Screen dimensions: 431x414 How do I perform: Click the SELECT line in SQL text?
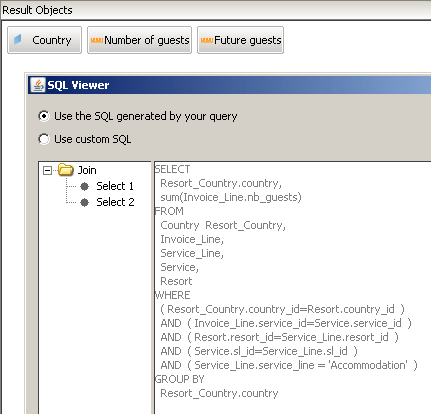coord(172,169)
